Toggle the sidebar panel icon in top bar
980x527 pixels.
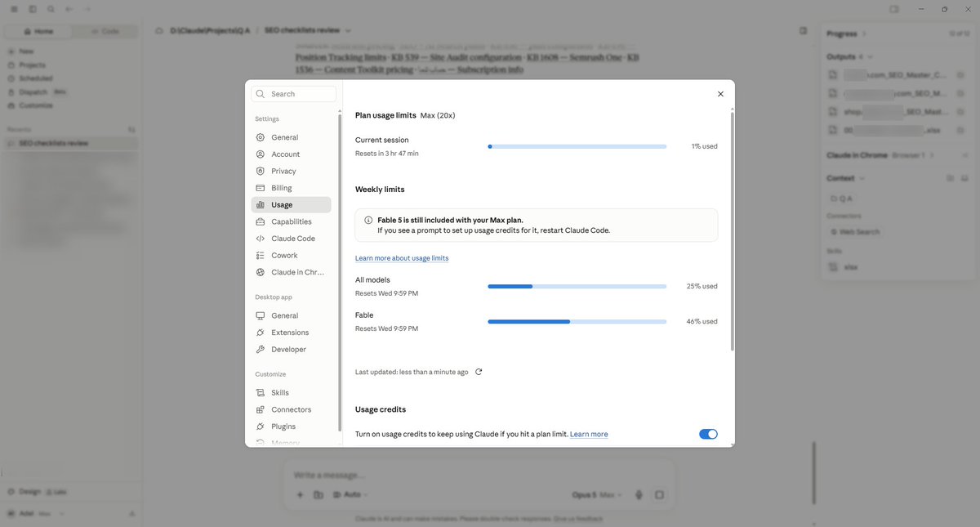point(33,9)
